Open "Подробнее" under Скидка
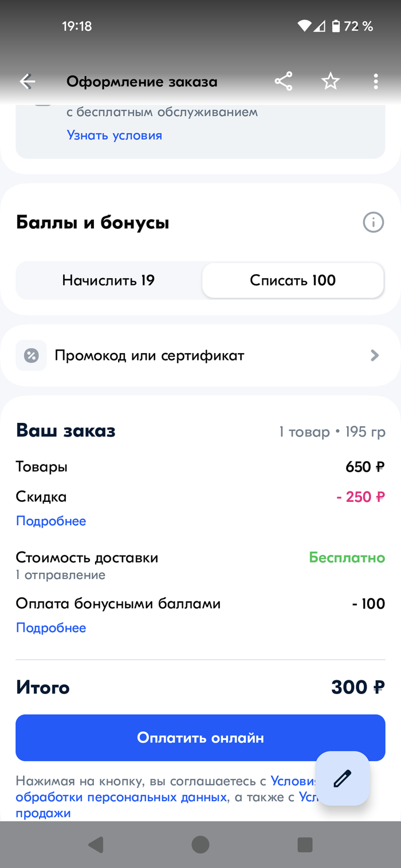The image size is (401, 868). pyautogui.click(x=51, y=521)
